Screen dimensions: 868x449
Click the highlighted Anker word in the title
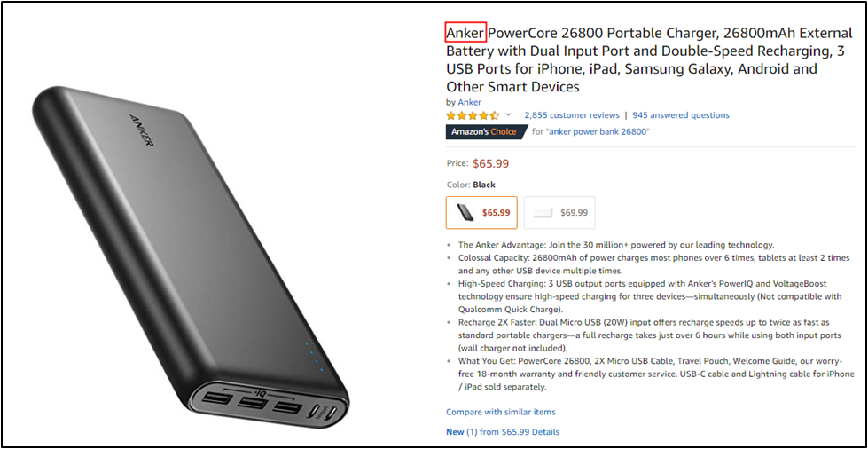tap(465, 34)
